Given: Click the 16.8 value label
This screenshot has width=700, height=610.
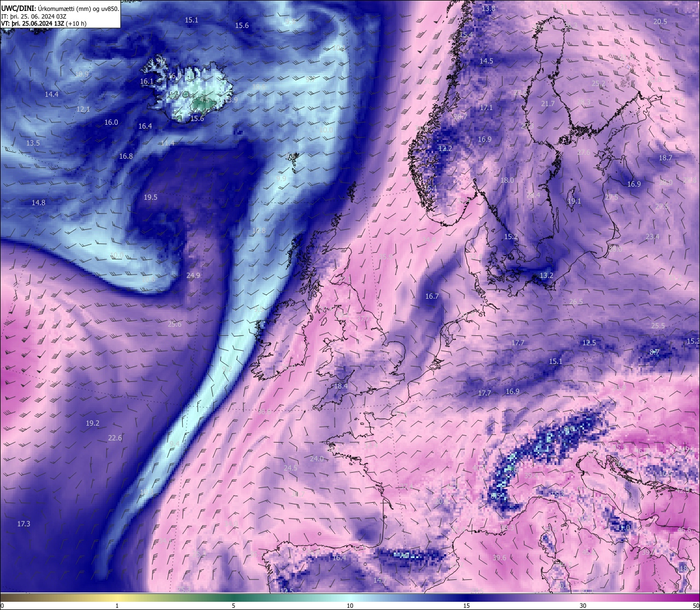Looking at the screenshot, I should point(126,156).
